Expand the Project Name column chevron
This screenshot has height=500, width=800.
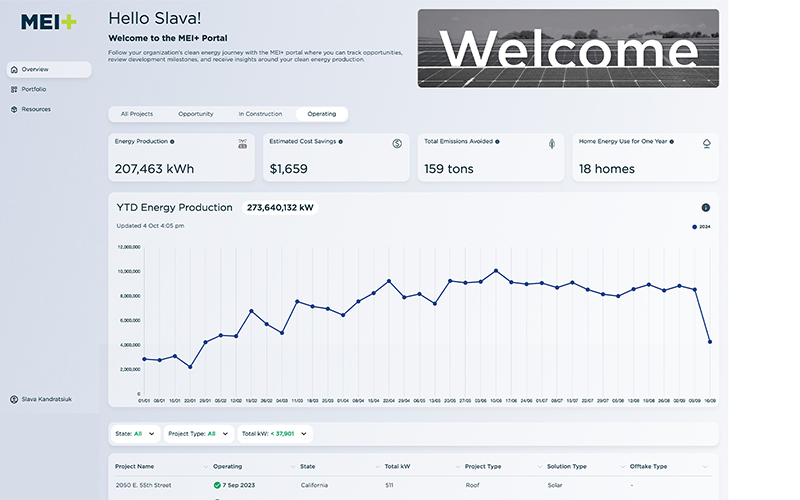pyautogui.click(x=206, y=467)
